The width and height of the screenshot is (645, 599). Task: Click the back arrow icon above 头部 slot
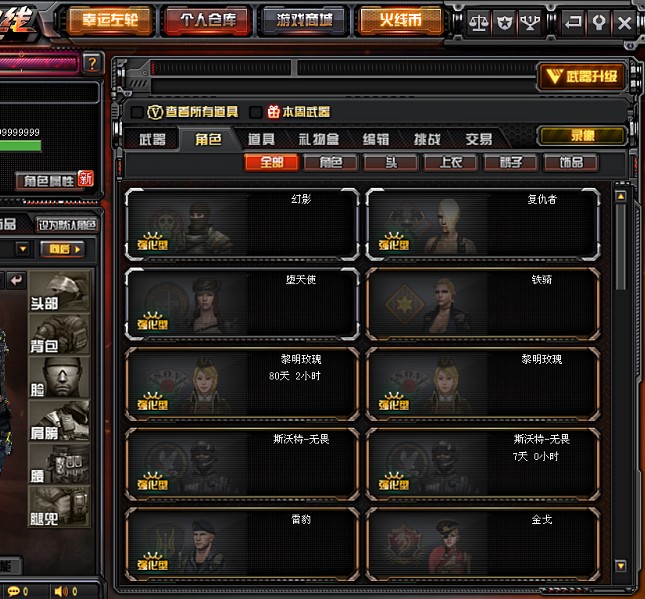(x=16, y=281)
